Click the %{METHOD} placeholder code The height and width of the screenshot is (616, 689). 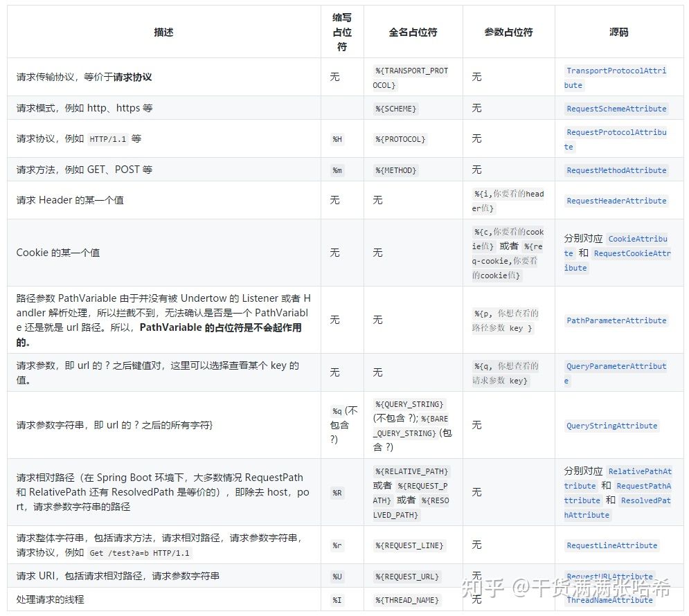click(x=395, y=170)
